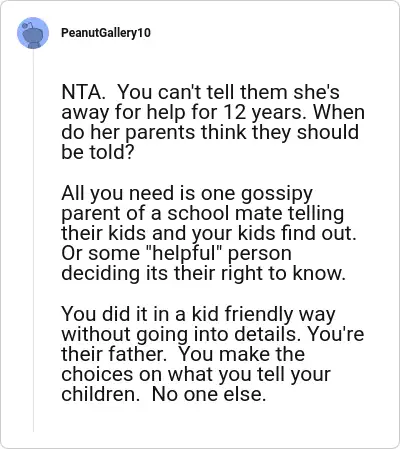Screen dimensions: 400x449
Task: Click the words "kid friendly way"
Action: pos(263,315)
